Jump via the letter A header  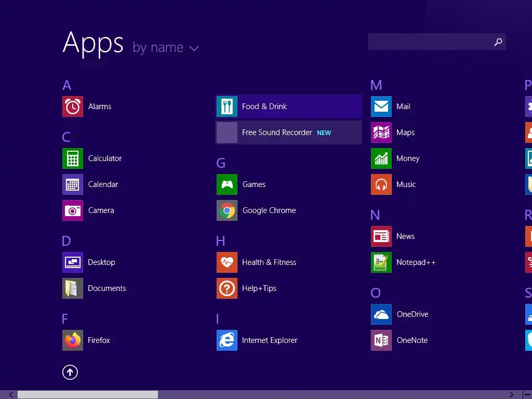[67, 85]
